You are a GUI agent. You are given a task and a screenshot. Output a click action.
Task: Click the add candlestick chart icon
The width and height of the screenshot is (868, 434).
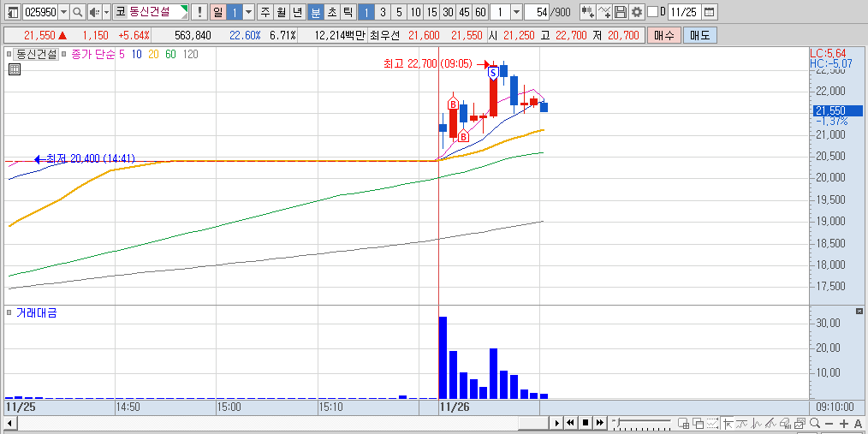[588, 12]
